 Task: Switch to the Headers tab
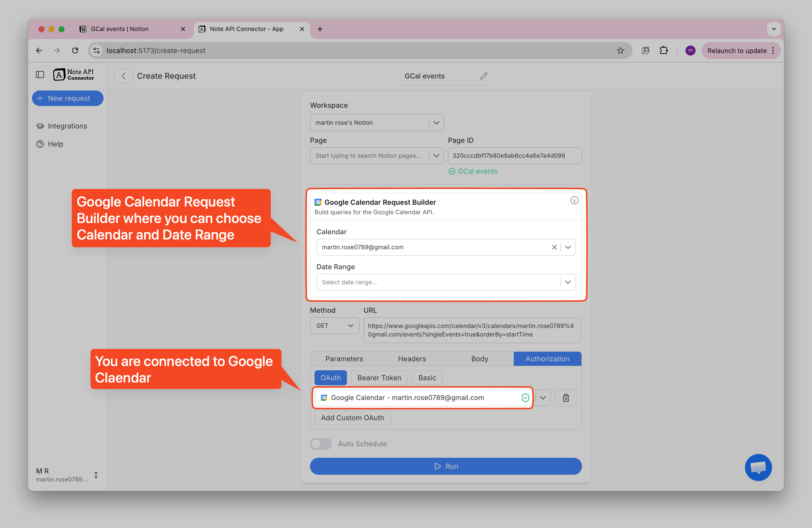click(412, 358)
